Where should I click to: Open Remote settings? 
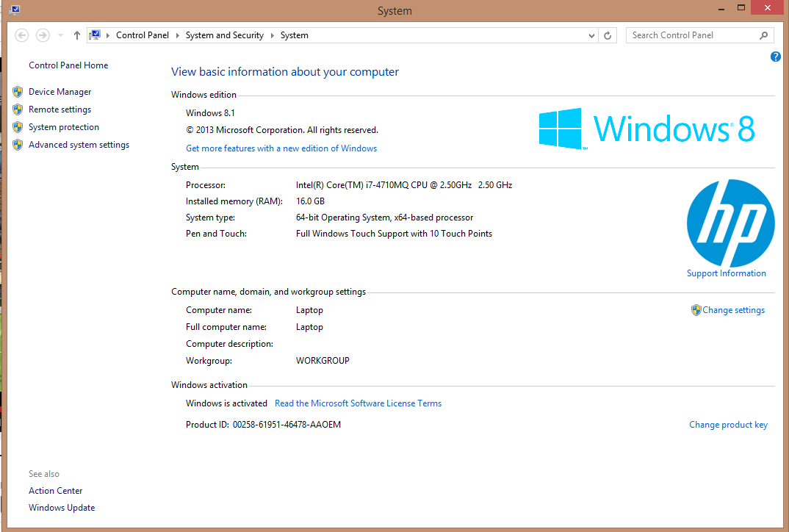[60, 109]
